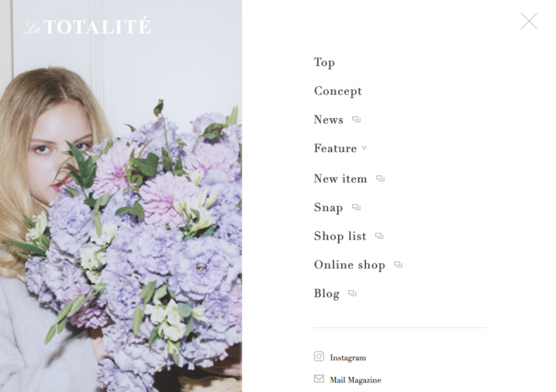
Task: Go to the Top menu item
Action: tap(324, 63)
